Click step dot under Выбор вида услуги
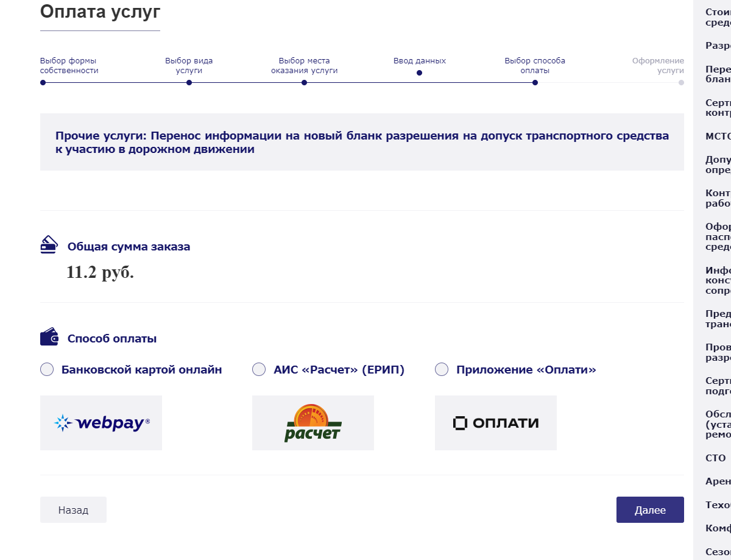Viewport: 731px width, 560px height. click(189, 83)
